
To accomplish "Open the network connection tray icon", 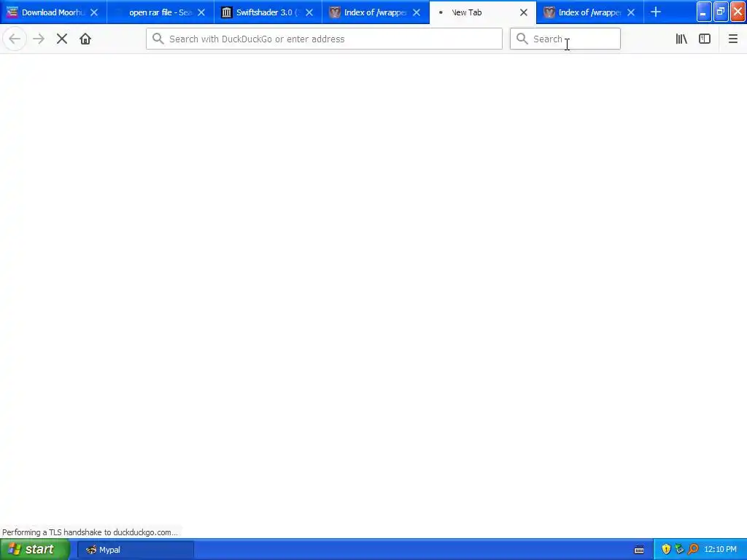I will pos(679,550).
